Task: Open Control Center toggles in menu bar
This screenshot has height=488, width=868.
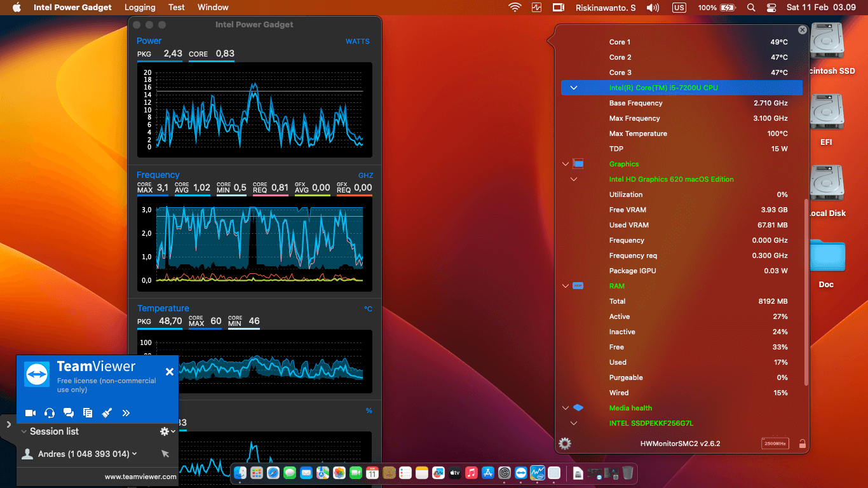Action: [771, 8]
